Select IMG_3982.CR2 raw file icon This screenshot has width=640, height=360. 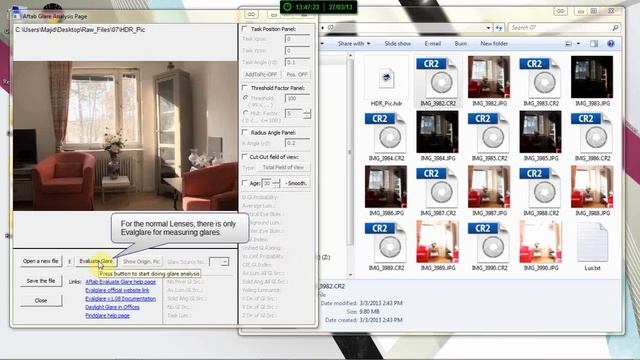click(x=438, y=77)
